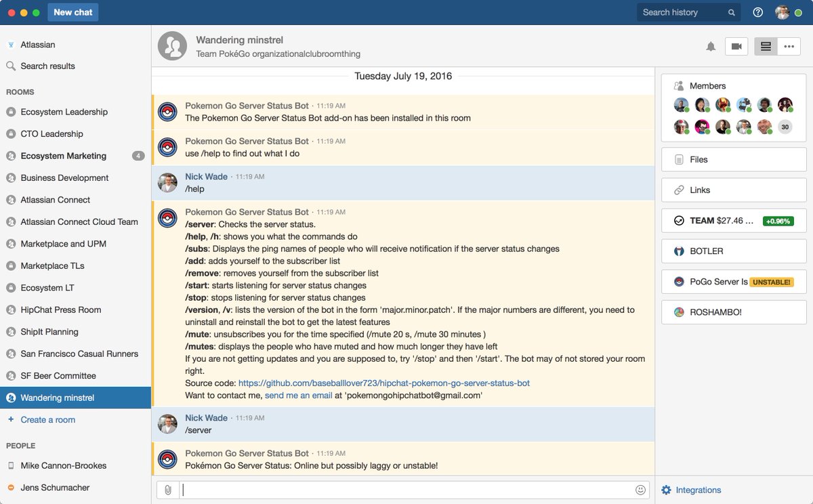This screenshot has width=813, height=504.
Task: Click the bot avatar on the 'has been installed' message
Action: click(x=167, y=112)
